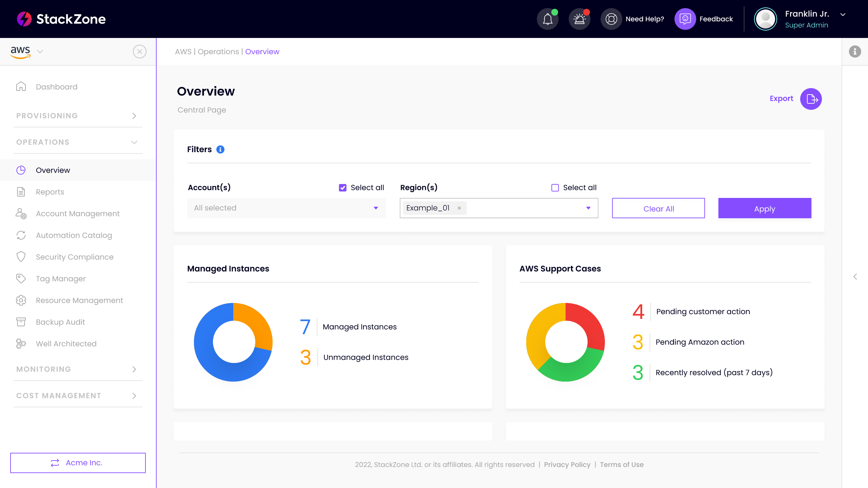The image size is (868, 488).
Task: Expand the Cost Management section
Action: [x=78, y=396]
